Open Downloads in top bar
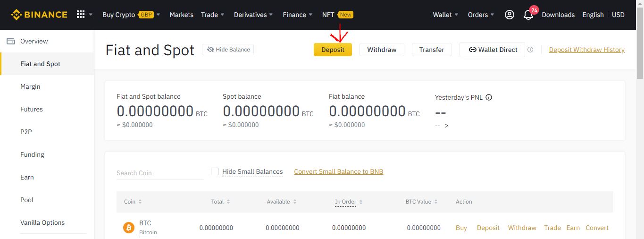Image resolution: width=644 pixels, height=239 pixels. pyautogui.click(x=558, y=15)
